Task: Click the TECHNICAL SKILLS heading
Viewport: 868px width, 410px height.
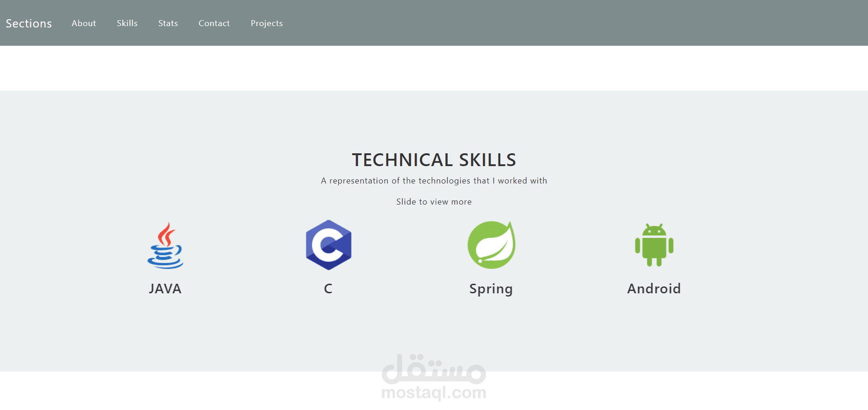Action: point(434,160)
